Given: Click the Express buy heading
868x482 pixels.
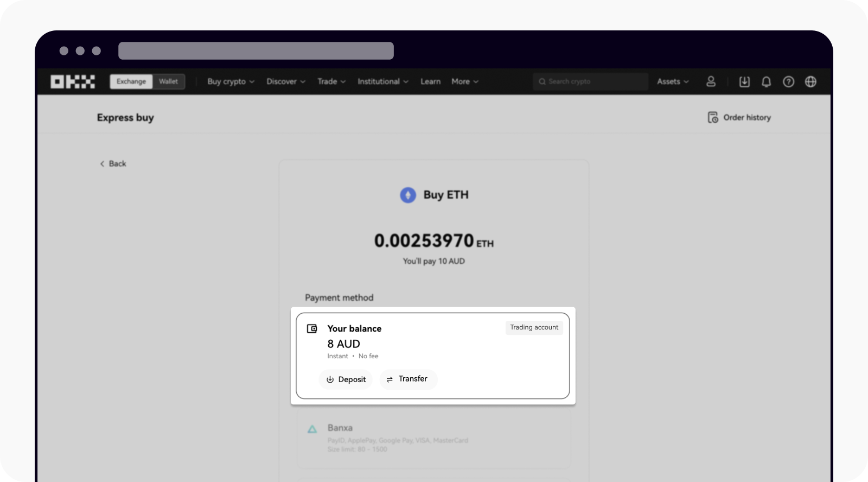Looking at the screenshot, I should tap(125, 118).
